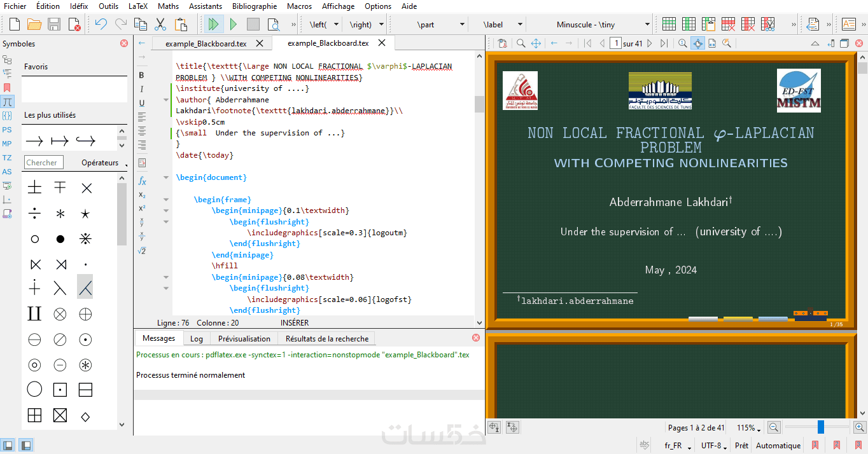Close the messages panel with red X
Screen dimensions: 868x454
(x=476, y=338)
